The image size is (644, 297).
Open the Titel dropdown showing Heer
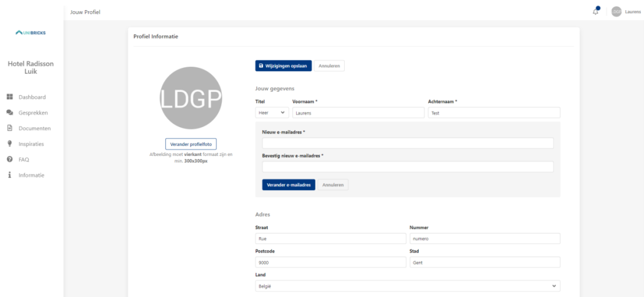pos(272,113)
